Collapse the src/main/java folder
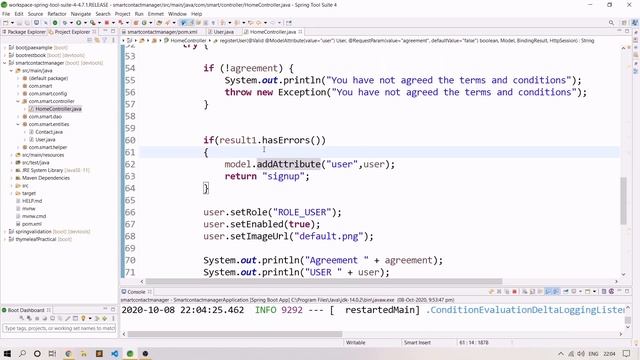Image resolution: width=640 pixels, height=360 pixels. [11, 71]
